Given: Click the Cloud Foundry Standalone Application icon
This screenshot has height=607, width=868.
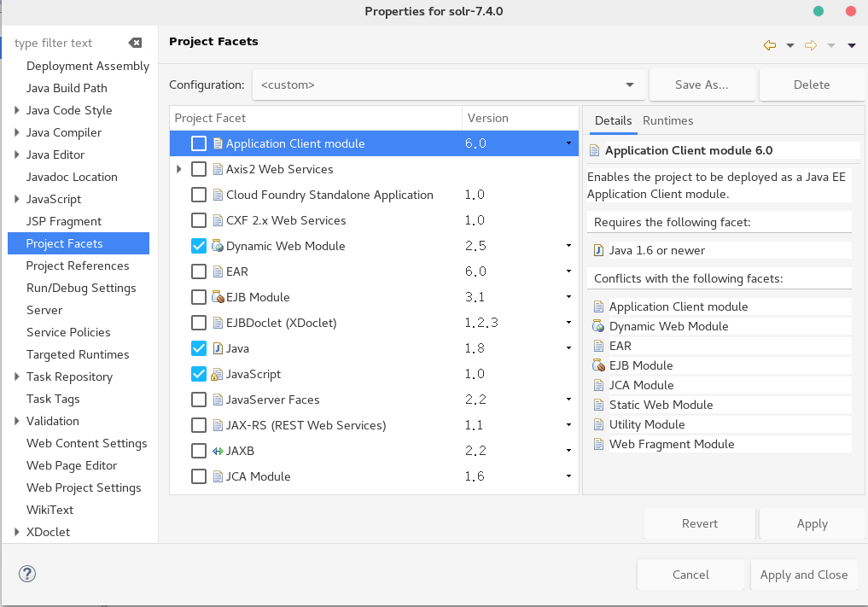Looking at the screenshot, I should click(x=218, y=195).
